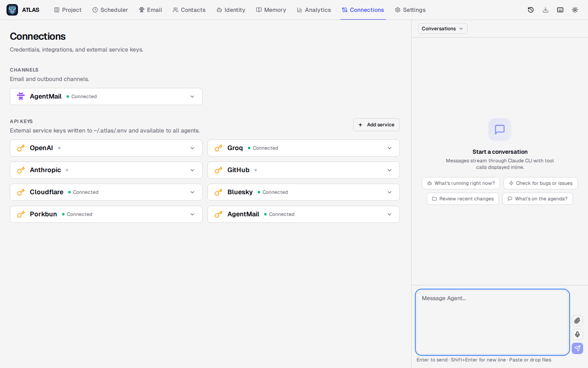Open the Conversations dropdown
The height and width of the screenshot is (368, 588).
443,29
